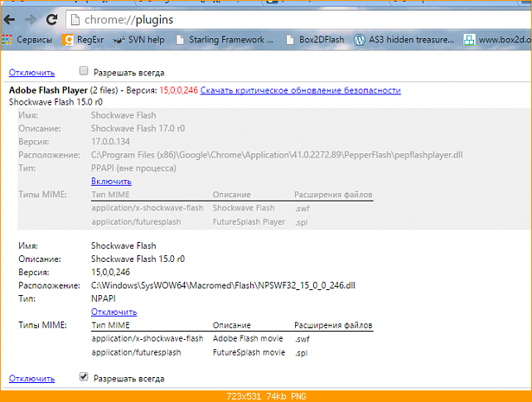The height and width of the screenshot is (402, 532).
Task: Check the top Разрешать всегда checkbox
Action: [84, 71]
